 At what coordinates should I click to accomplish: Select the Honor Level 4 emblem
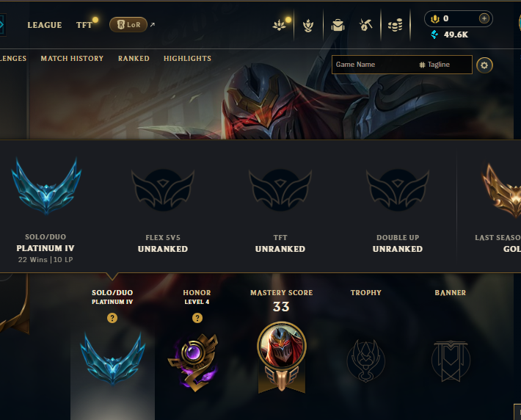tap(194, 363)
